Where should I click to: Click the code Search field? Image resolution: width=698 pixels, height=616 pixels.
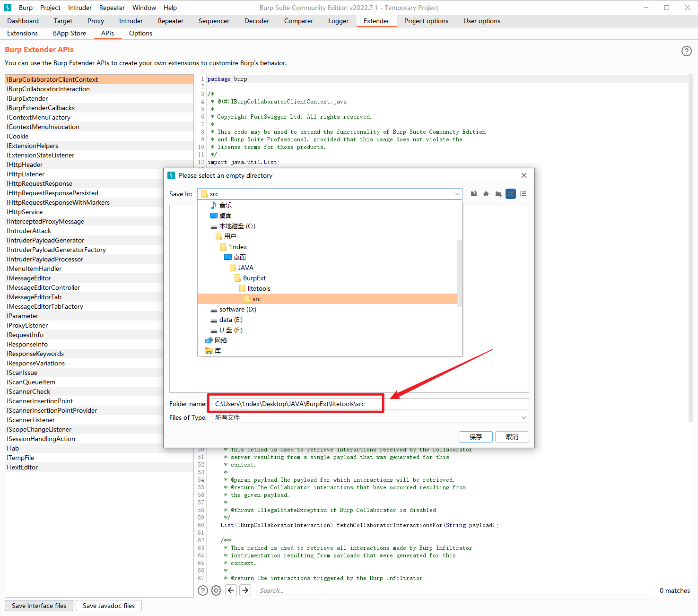point(453,590)
